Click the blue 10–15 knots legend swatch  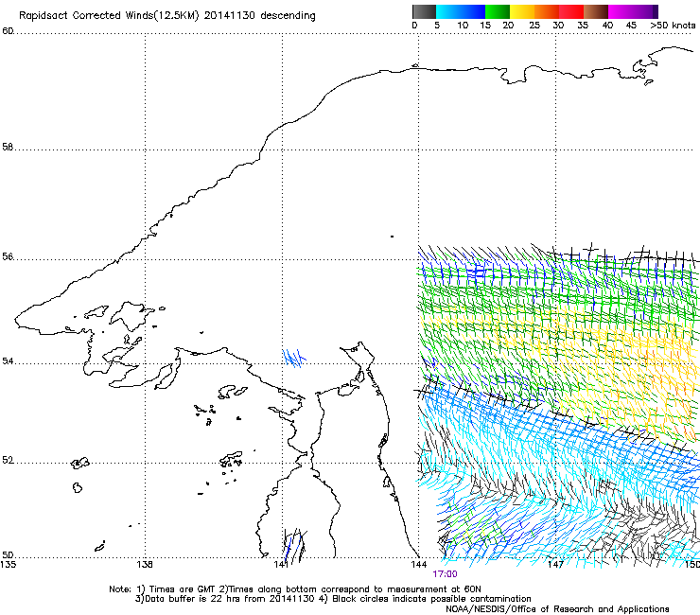[x=473, y=11]
